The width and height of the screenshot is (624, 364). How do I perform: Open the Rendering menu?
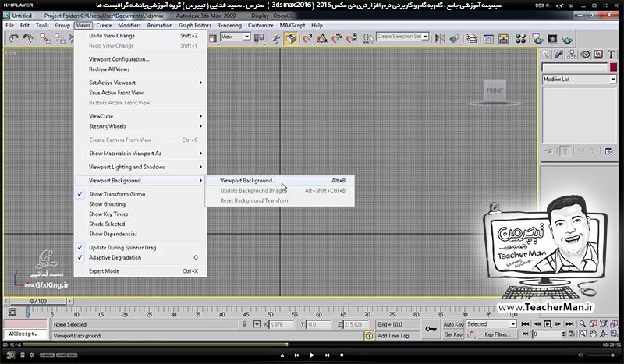click(x=229, y=25)
